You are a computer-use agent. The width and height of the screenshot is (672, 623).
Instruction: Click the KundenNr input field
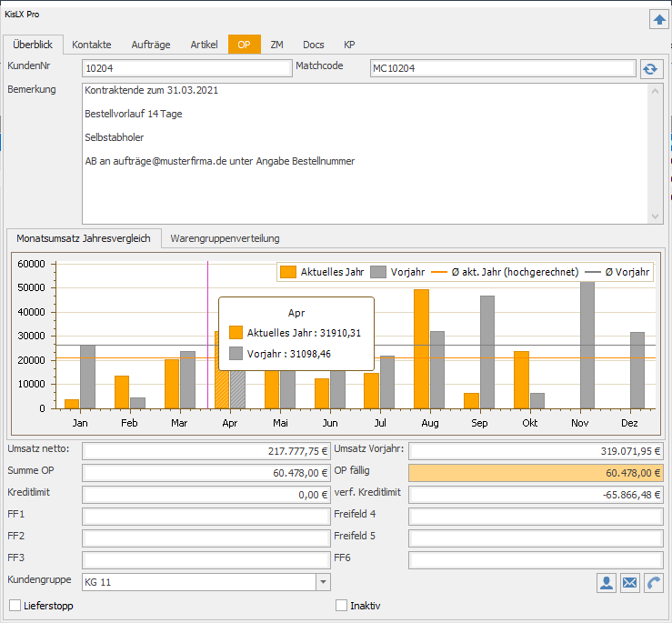pyautogui.click(x=186, y=68)
